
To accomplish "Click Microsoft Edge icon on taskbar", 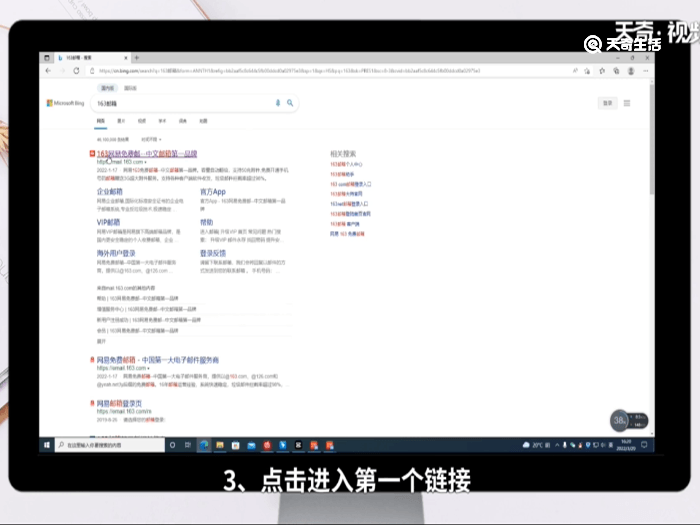I will pyautogui.click(x=204, y=445).
